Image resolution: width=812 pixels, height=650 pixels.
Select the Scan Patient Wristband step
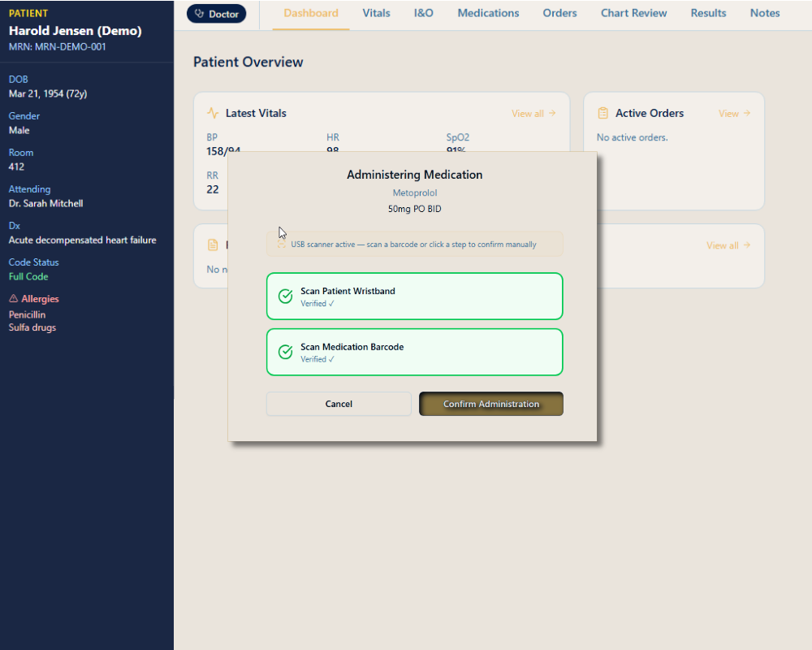(x=414, y=296)
